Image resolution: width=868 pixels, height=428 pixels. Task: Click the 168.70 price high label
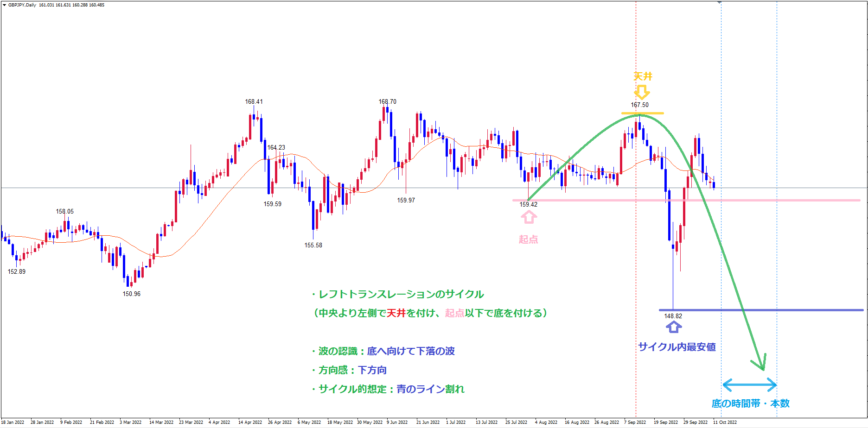(387, 101)
